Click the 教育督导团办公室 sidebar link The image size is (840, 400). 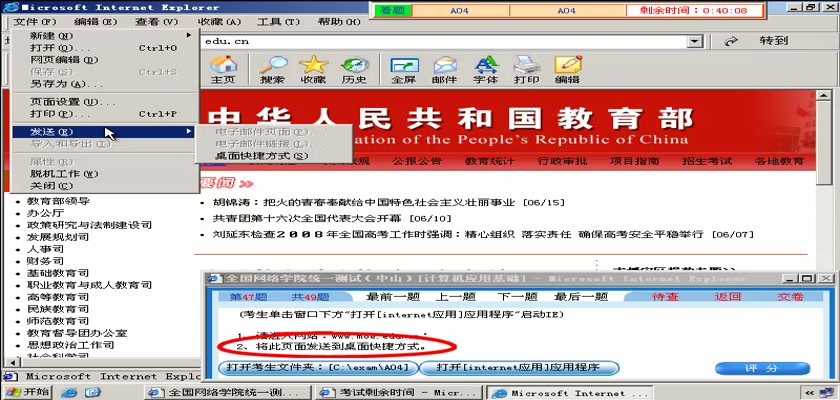pos(77,333)
